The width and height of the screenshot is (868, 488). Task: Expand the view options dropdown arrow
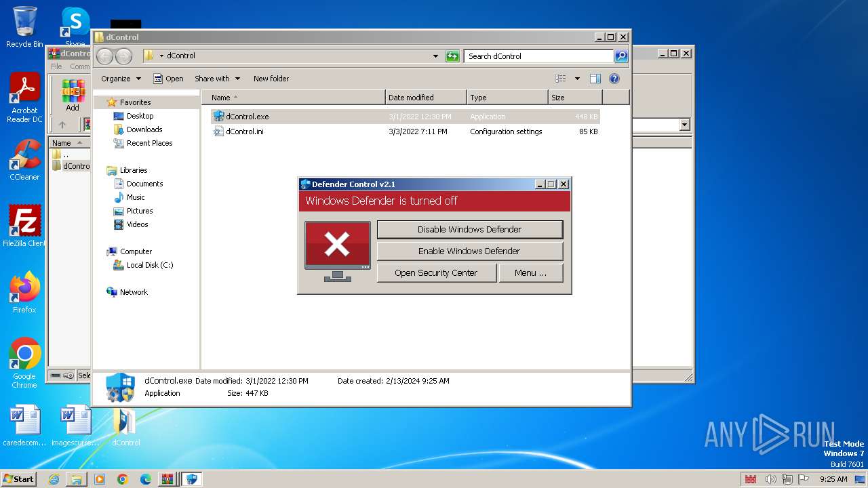coord(577,79)
